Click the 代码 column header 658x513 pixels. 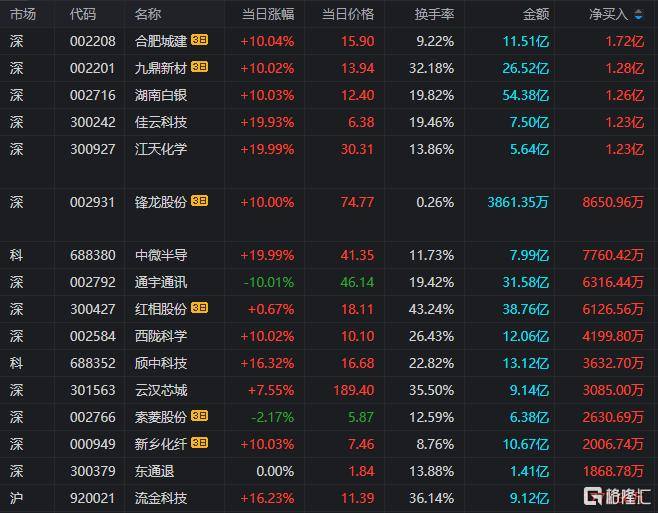[83, 15]
